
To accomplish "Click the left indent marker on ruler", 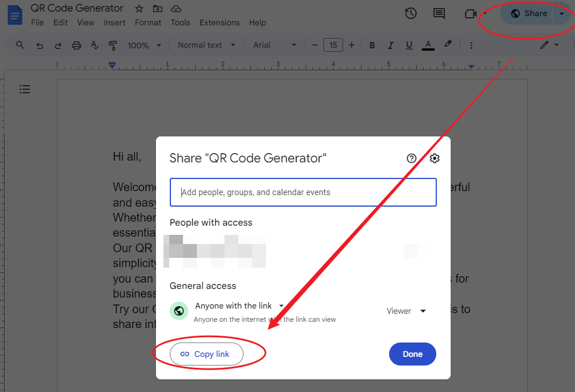I will click(112, 65).
